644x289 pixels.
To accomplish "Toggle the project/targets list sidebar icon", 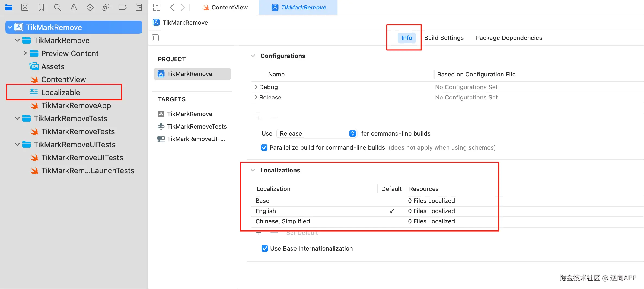I will pyautogui.click(x=155, y=38).
